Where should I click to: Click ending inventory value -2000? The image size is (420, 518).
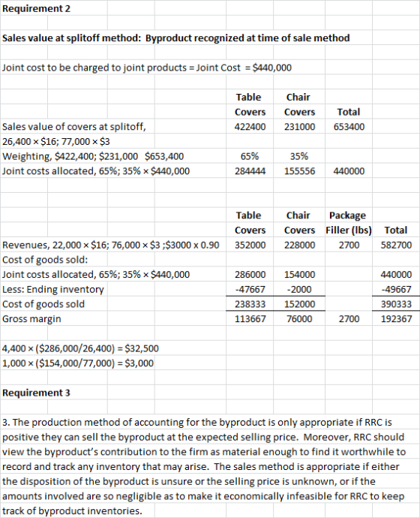pos(299,289)
